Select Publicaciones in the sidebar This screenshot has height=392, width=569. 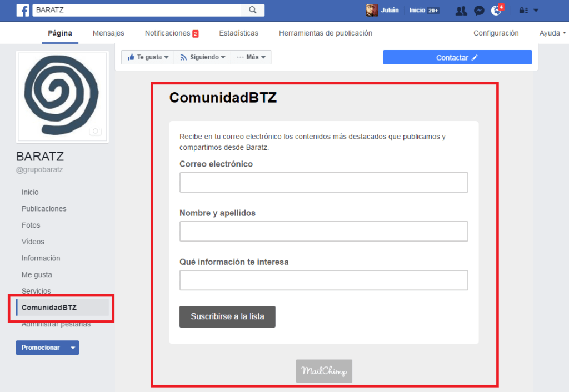44,209
